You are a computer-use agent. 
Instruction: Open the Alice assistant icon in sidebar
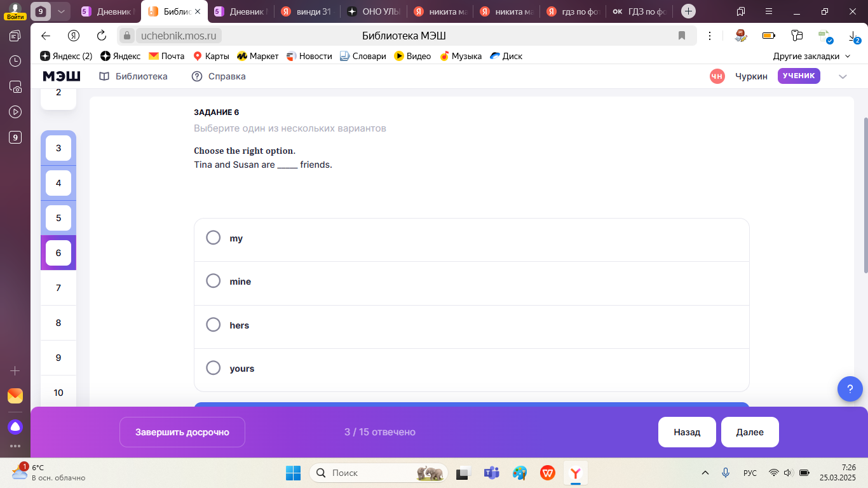point(15,426)
